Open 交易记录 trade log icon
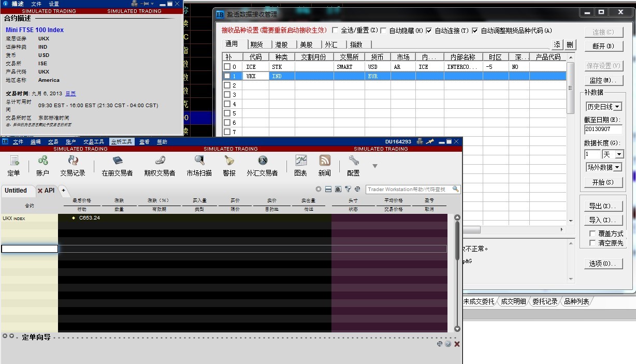The height and width of the screenshot is (364, 636). coord(73,165)
